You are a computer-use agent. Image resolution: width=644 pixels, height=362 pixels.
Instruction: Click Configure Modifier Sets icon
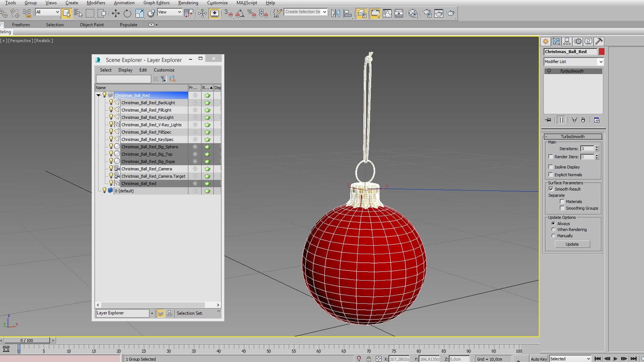click(x=596, y=120)
